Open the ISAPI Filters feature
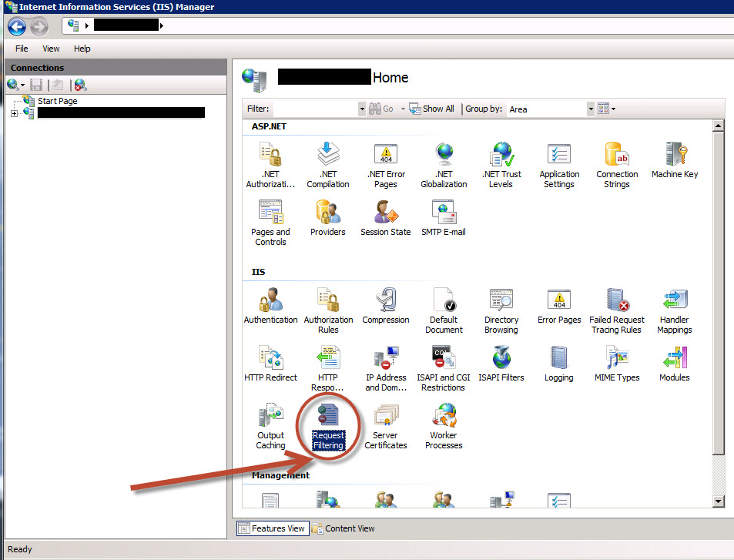This screenshot has width=734, height=560. (x=501, y=364)
